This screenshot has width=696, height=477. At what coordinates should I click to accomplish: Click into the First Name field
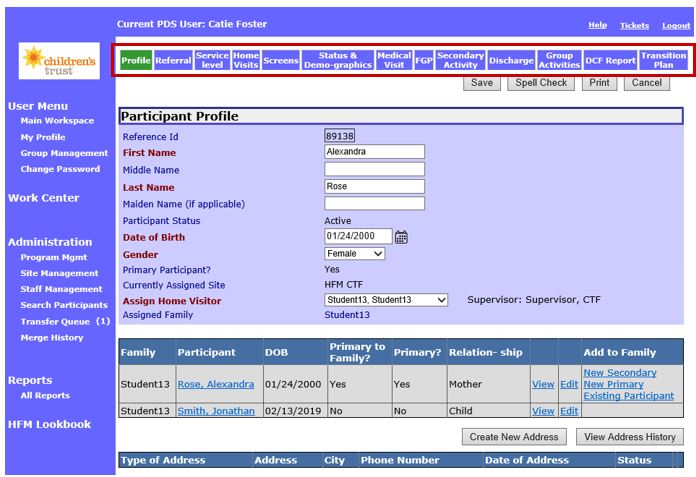pos(374,152)
